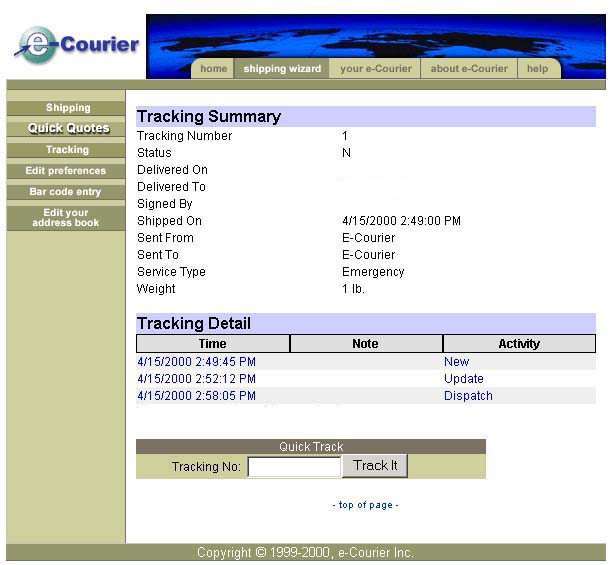Go to about e-Courier tab

point(469,69)
